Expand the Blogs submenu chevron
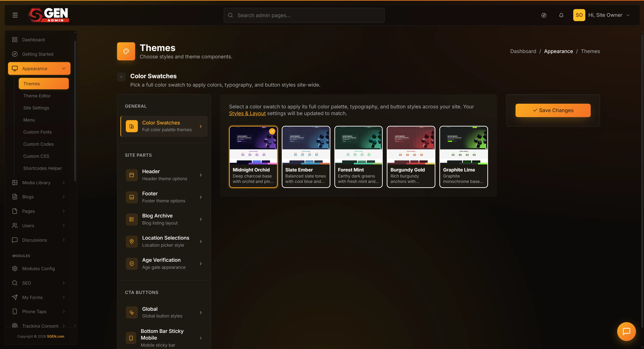Screen dimensions: 644x349 [64, 197]
